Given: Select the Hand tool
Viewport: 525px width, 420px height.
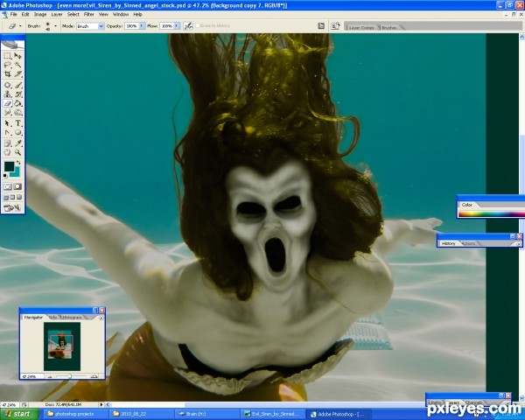Looking at the screenshot, I should coord(7,152).
